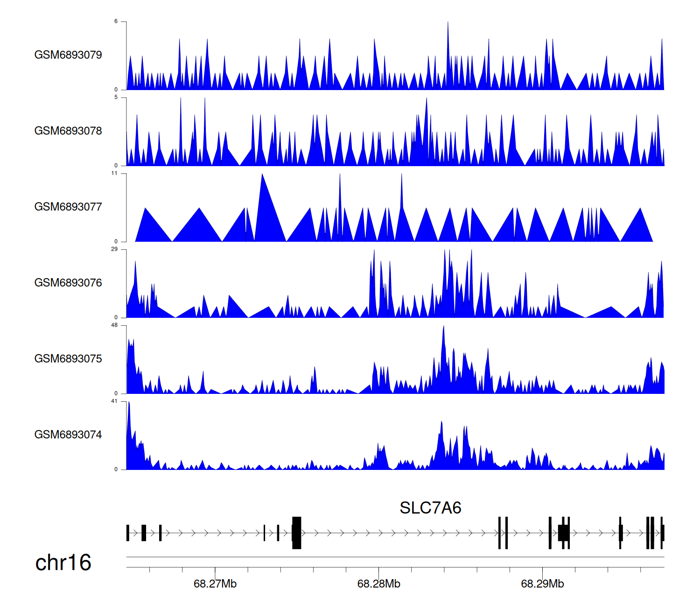Click the GSM6893075 track label
The image size is (700, 616).
point(68,358)
